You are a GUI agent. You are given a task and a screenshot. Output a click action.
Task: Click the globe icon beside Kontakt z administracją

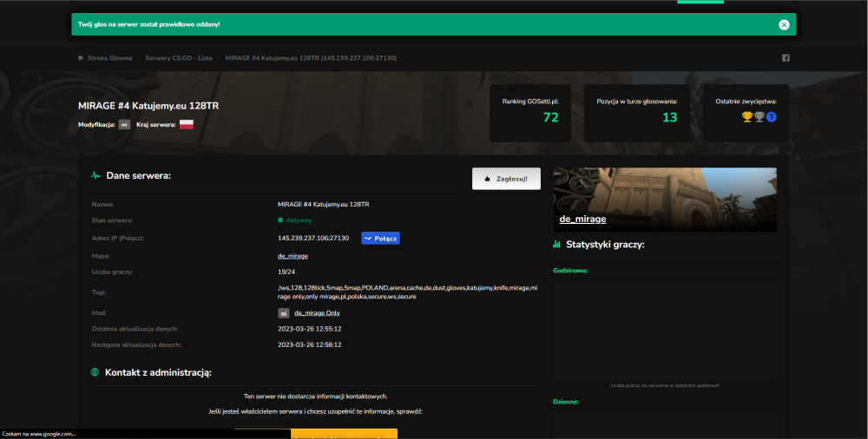(95, 372)
